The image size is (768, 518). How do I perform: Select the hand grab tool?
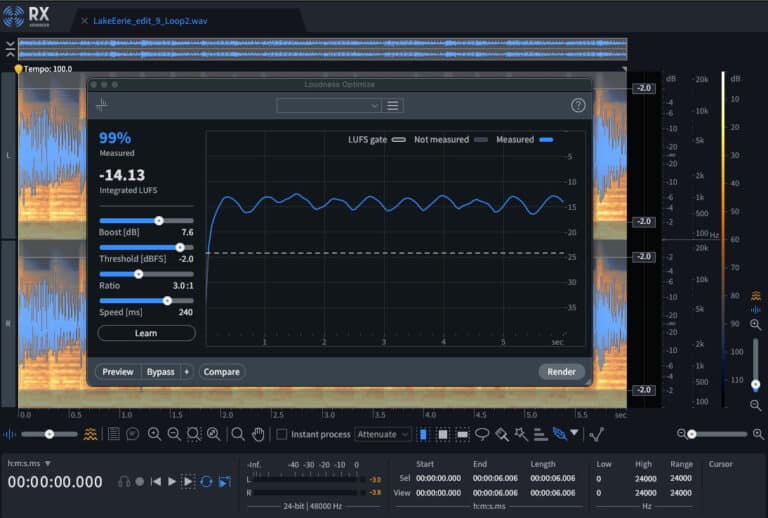point(258,434)
